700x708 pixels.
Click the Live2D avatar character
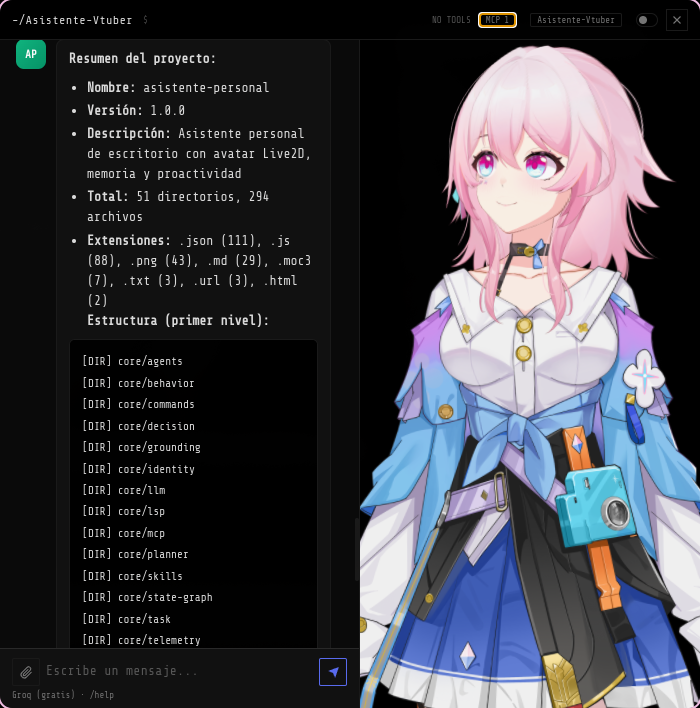[x=531, y=375]
